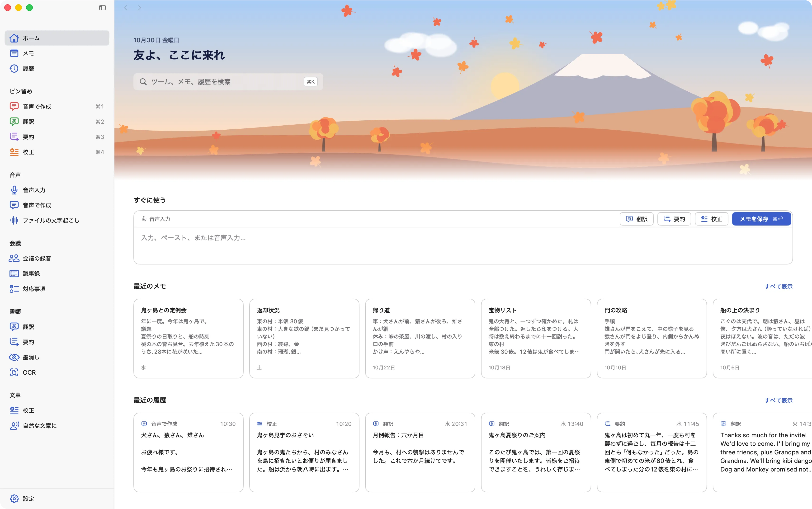Click the 校正 button in quick-use box

(x=711, y=219)
